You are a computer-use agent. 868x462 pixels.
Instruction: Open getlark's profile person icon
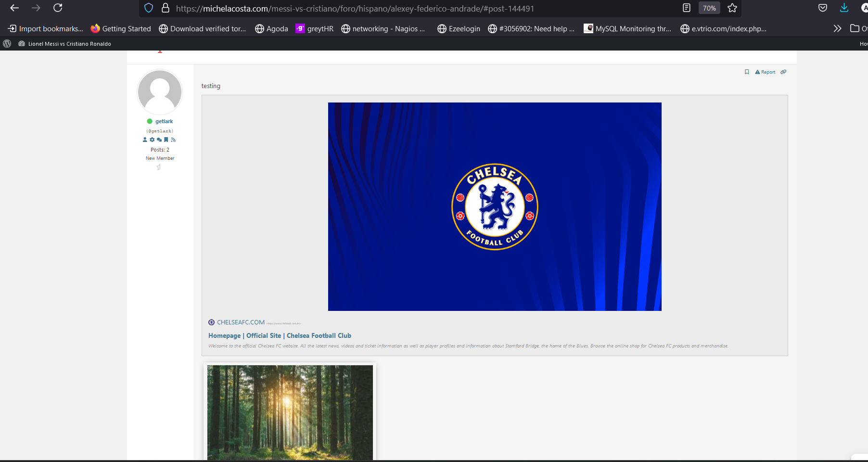pos(145,140)
